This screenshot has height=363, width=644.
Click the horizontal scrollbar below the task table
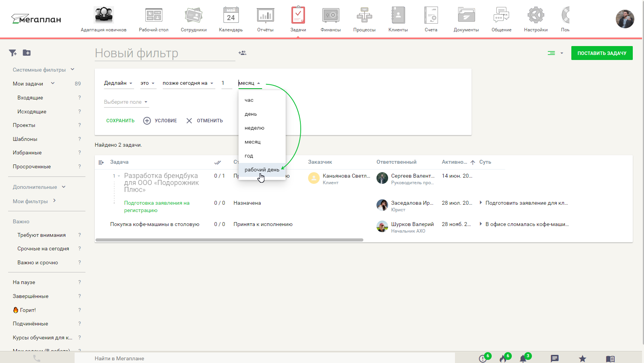point(229,240)
